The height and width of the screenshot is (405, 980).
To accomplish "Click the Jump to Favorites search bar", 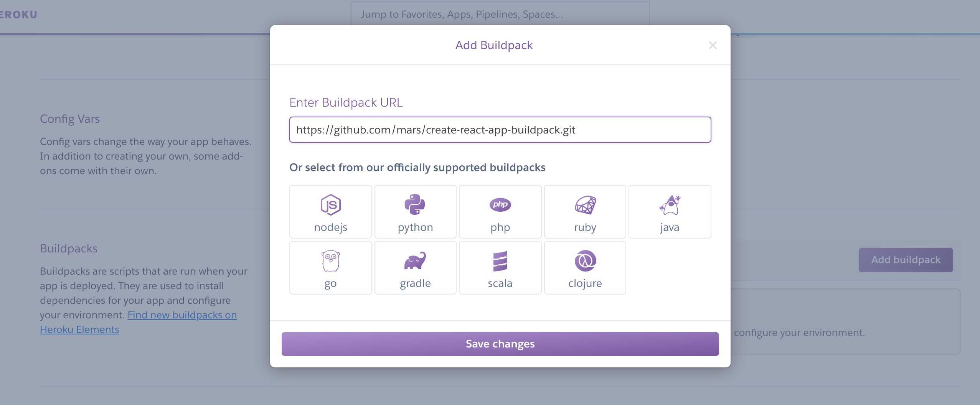I will point(499,14).
